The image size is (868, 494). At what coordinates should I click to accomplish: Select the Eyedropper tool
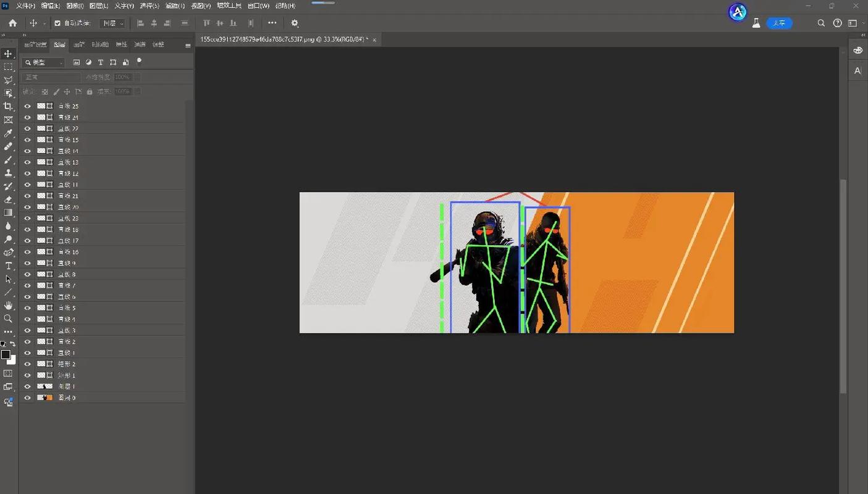click(8, 133)
